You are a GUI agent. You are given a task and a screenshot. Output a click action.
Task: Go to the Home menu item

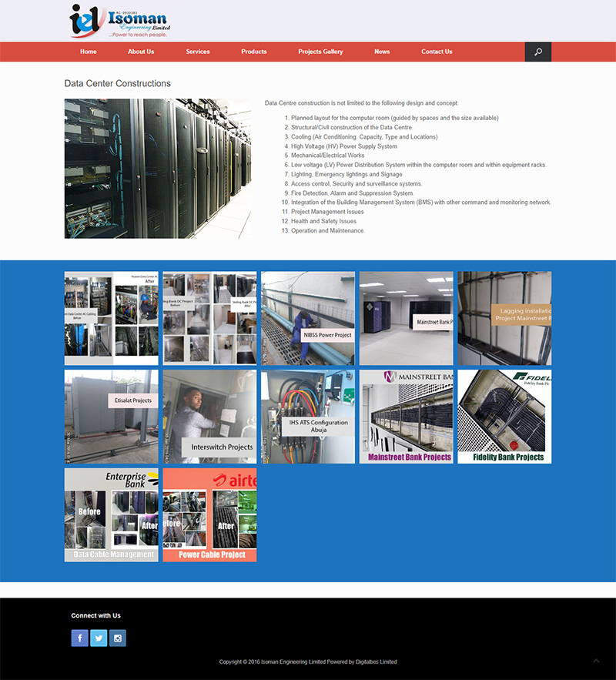[89, 52]
